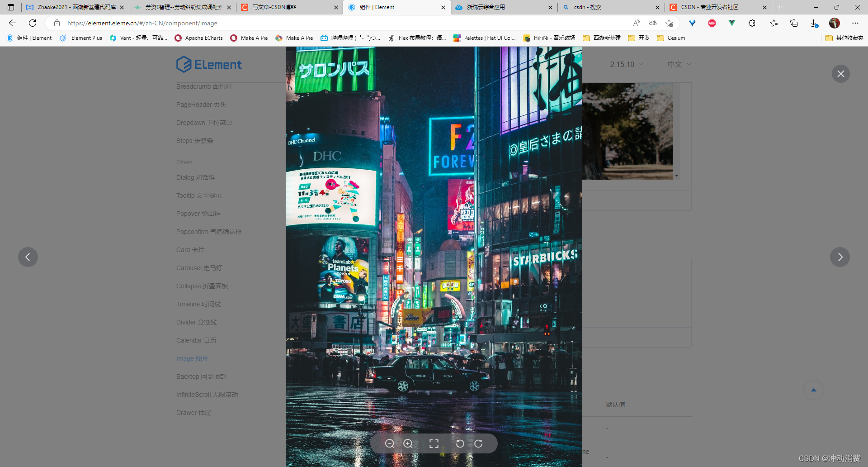Open the AdBlock Plus extension
This screenshot has height=467, width=868.
(x=712, y=23)
